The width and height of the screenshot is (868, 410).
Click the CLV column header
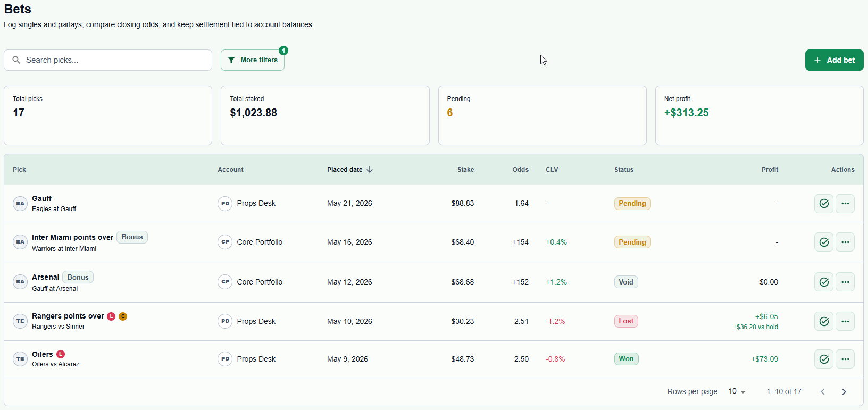click(x=552, y=170)
